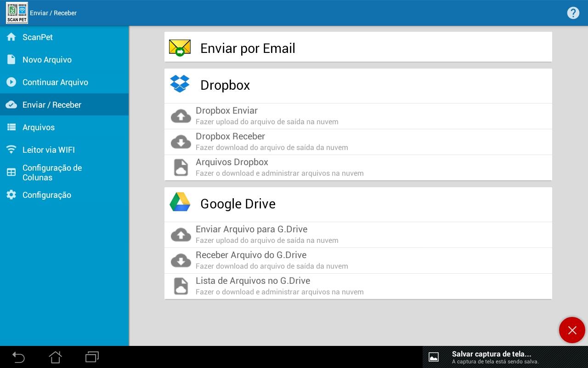The height and width of the screenshot is (368, 588).
Task: Choose Dropbox Receber download option
Action: pos(358,142)
